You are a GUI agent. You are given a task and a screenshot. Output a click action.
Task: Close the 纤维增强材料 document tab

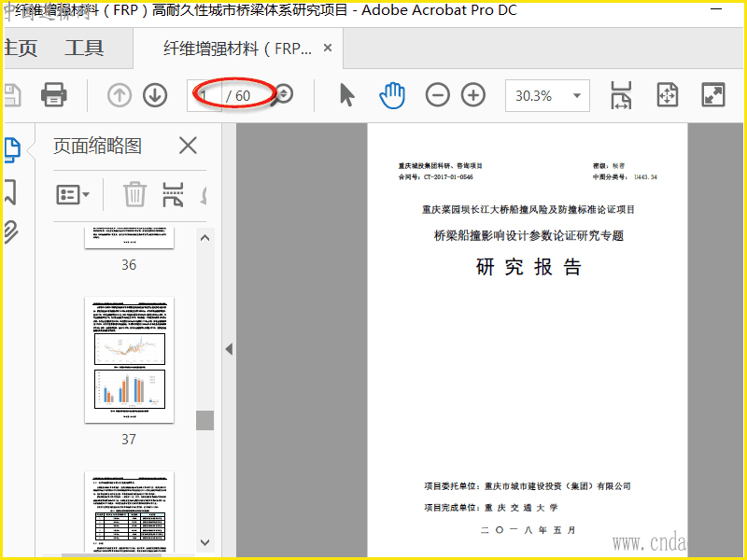click(x=328, y=48)
